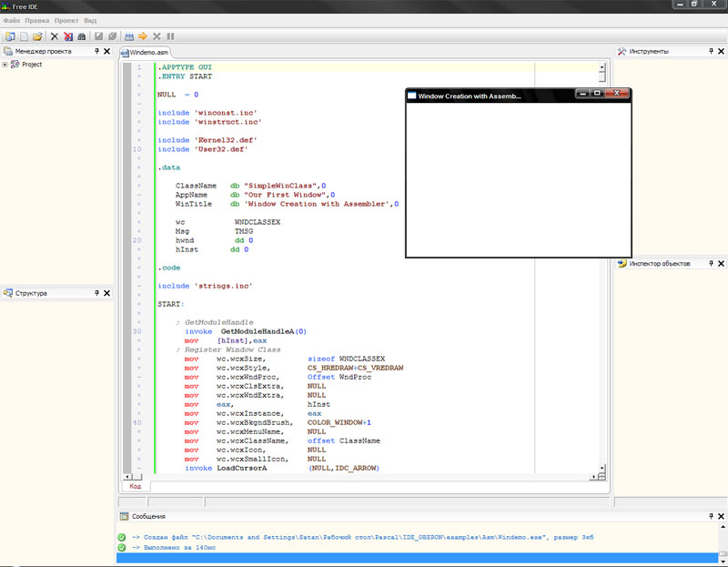Click the editor scrollbar up arrow

pos(602,66)
